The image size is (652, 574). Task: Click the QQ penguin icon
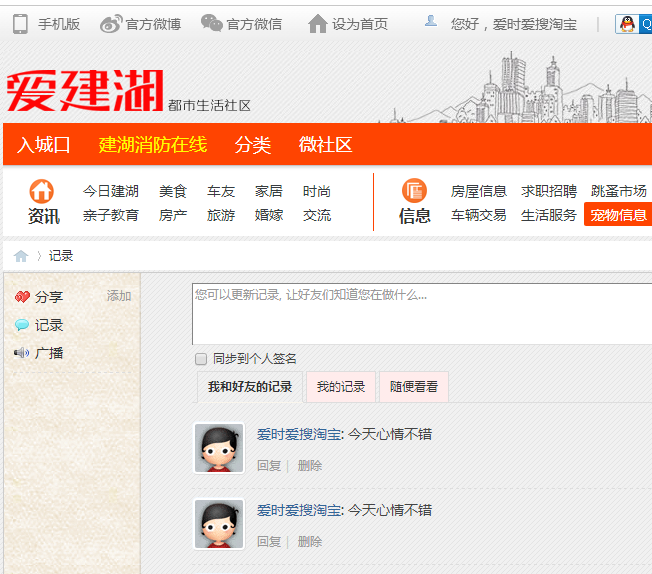click(628, 24)
